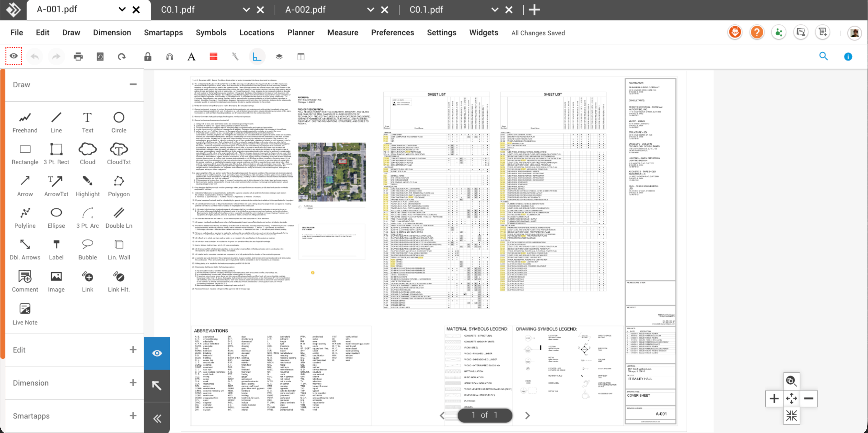The height and width of the screenshot is (433, 868).
Task: Click the zoom in plus button
Action: point(774,399)
